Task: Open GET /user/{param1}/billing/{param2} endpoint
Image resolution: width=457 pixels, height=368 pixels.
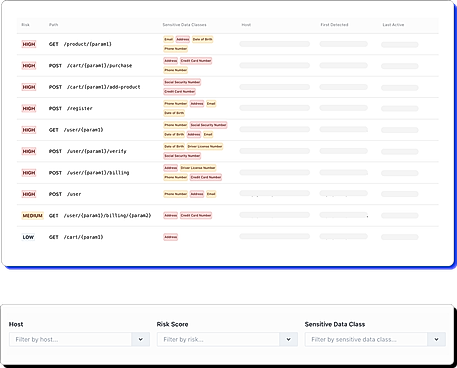Action: point(100,216)
